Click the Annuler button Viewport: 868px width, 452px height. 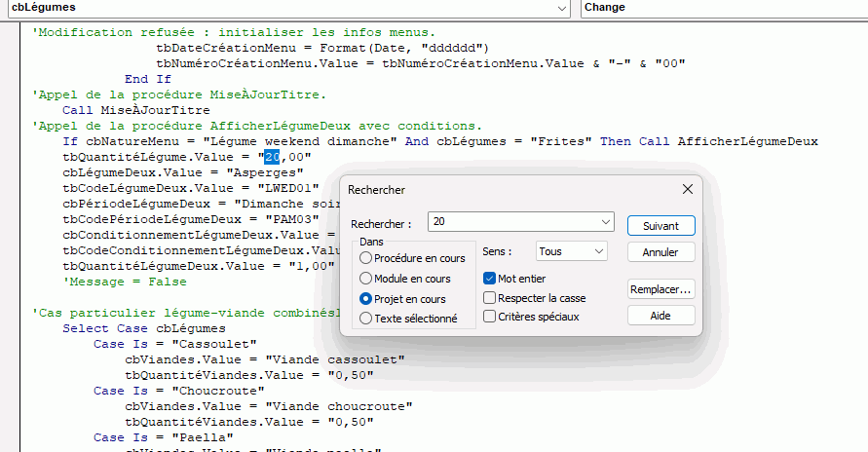click(x=660, y=252)
